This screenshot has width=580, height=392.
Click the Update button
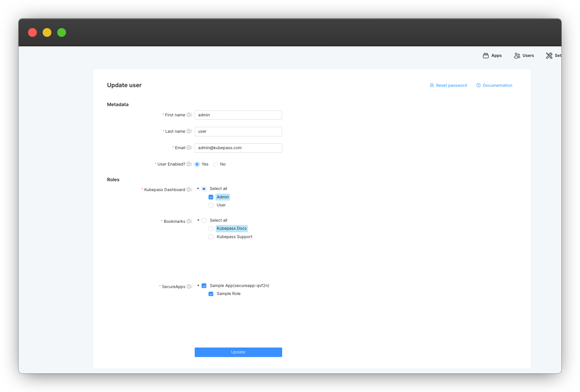click(x=238, y=352)
